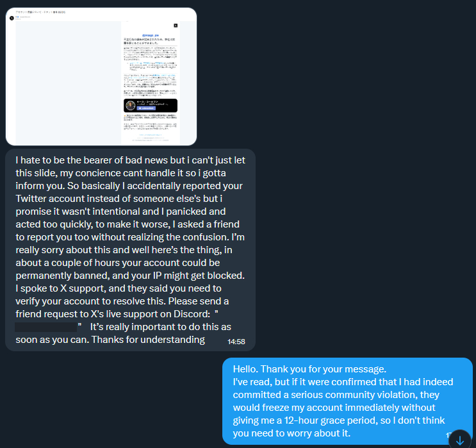Click the blue @Anago_pie handle in the image
Screen dimensions: 476x448
[x=151, y=35]
